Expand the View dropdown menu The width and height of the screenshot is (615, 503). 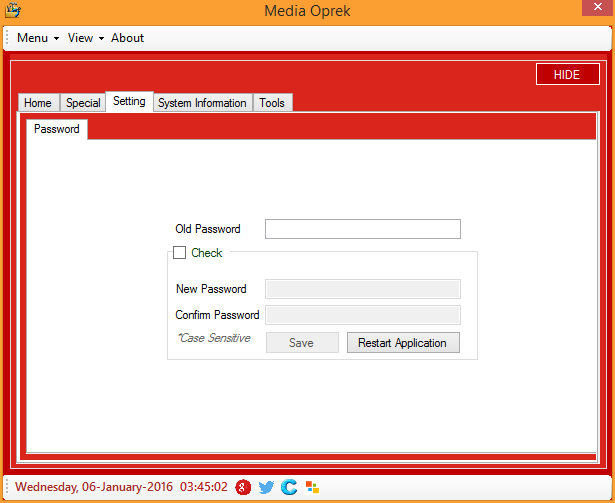(x=86, y=38)
